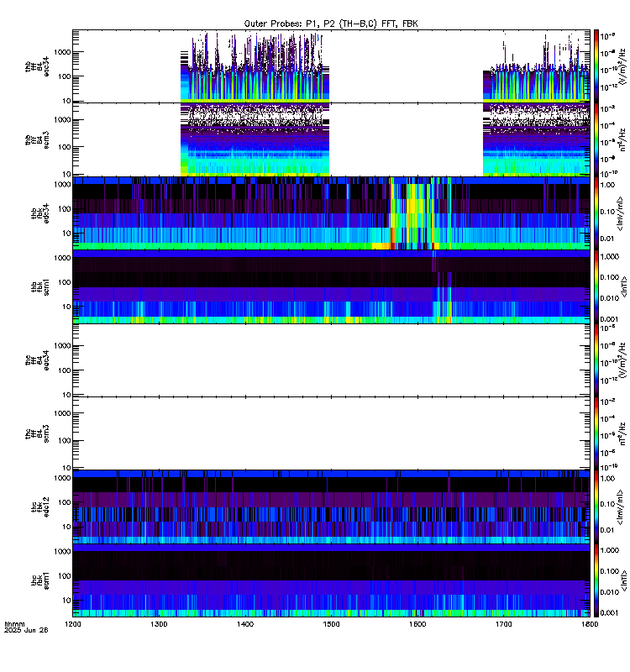This screenshot has height=672, width=630.
Task: Click the 1200 time axis label
Action: tap(73, 624)
